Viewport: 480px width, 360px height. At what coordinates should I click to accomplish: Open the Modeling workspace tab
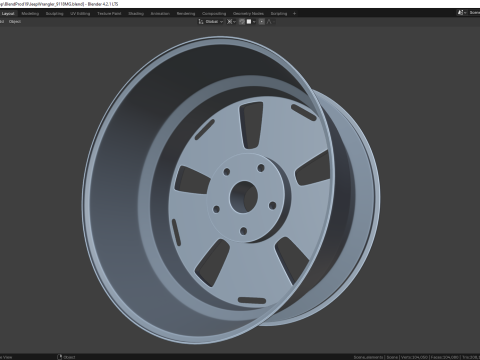(30, 14)
